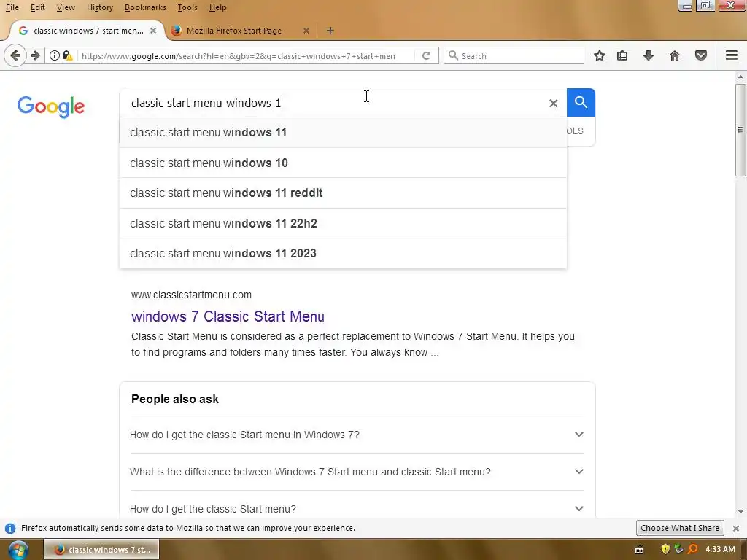This screenshot has width=747, height=560.
Task: Expand 'How do I get the classic Start menu?'
Action: (356, 508)
